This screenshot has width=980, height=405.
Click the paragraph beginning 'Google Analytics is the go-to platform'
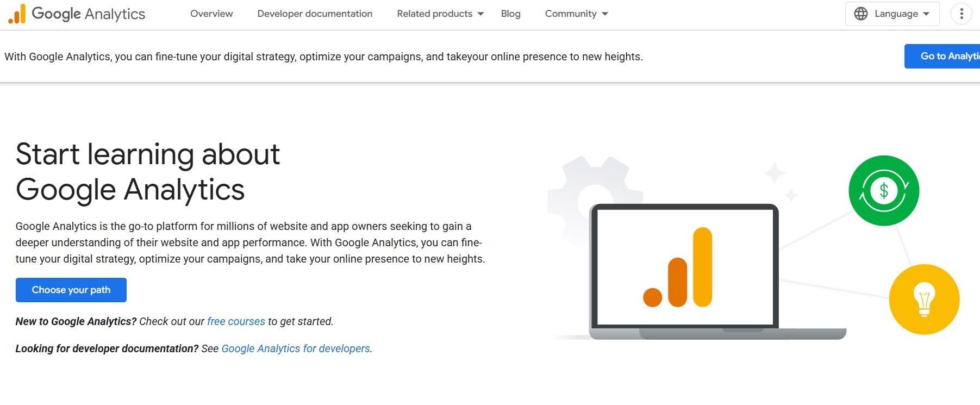pos(250,242)
